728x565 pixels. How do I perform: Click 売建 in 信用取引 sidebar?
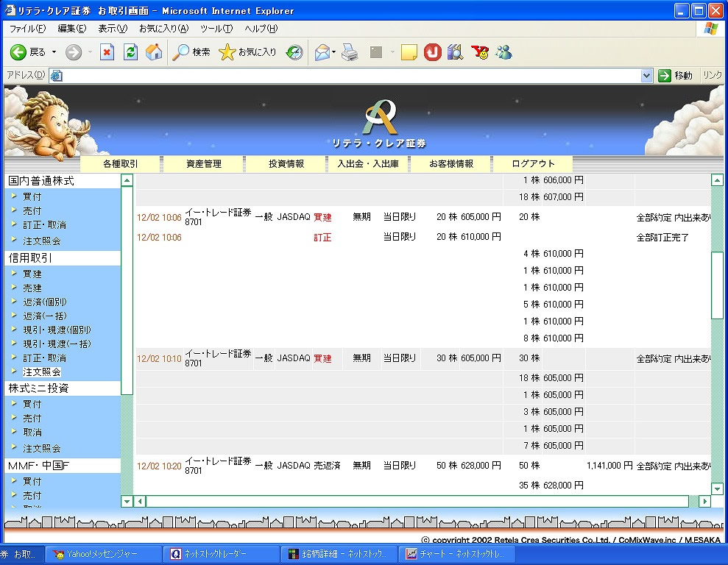pos(32,288)
